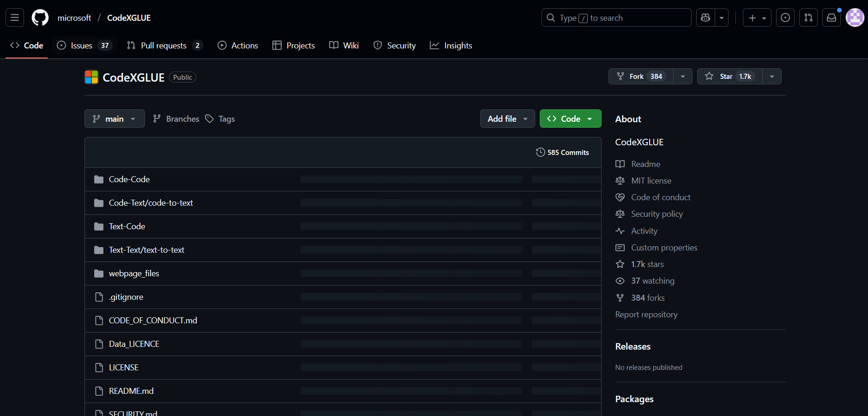
Task: Click Report repository link
Action: pos(646,315)
